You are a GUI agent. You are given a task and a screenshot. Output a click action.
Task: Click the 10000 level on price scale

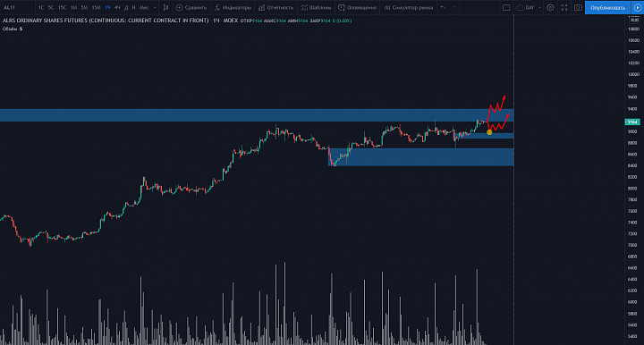pos(633,75)
